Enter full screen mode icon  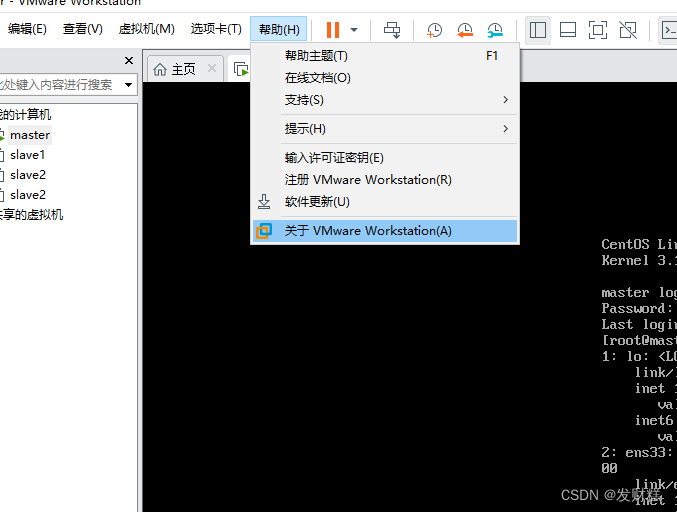point(598,30)
